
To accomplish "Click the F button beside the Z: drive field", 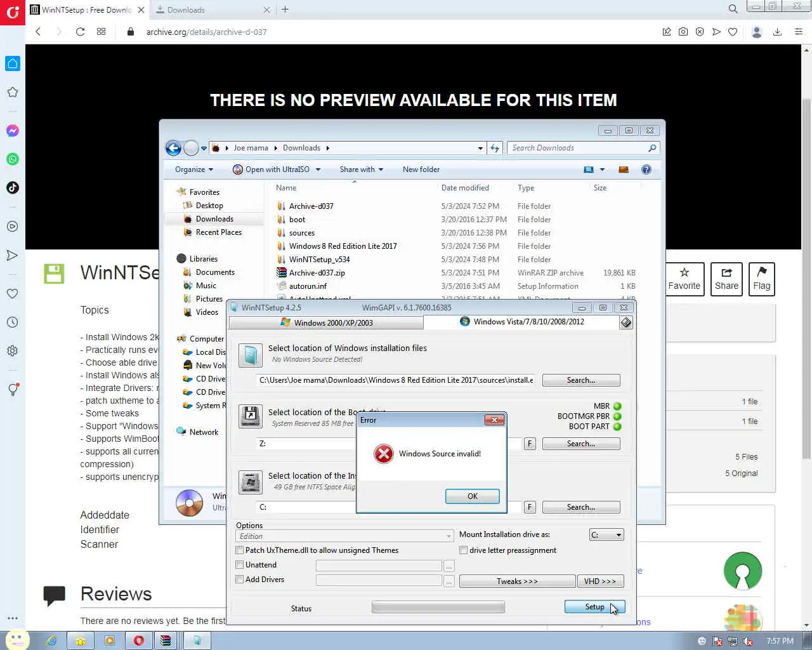I will 530,444.
